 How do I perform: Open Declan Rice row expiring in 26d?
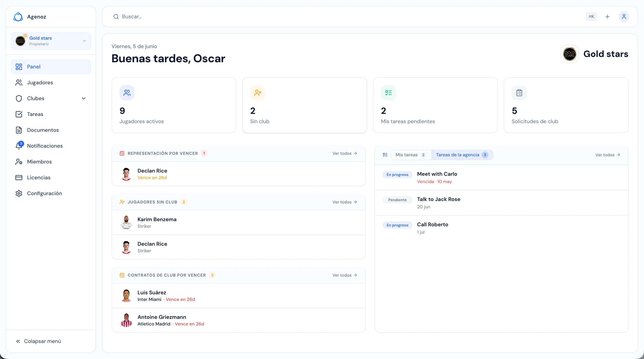click(239, 174)
